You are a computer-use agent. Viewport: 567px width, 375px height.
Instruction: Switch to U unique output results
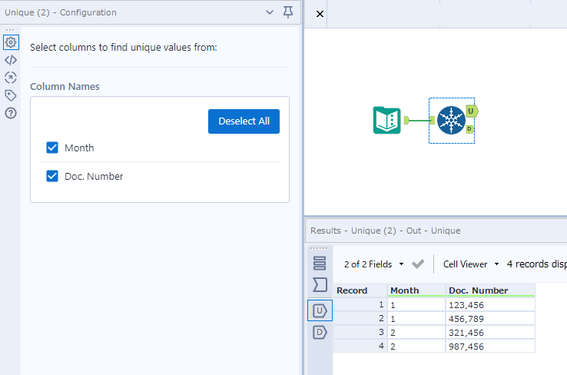pyautogui.click(x=320, y=311)
